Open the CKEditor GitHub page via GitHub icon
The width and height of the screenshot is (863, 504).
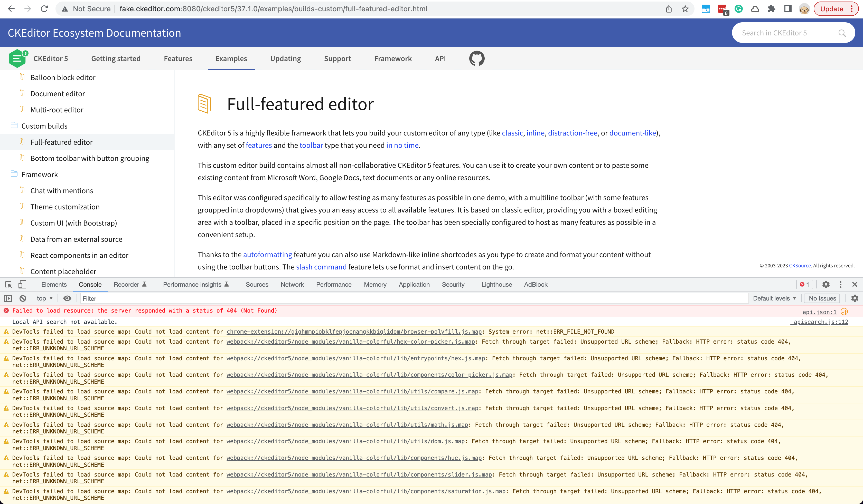[x=477, y=58]
